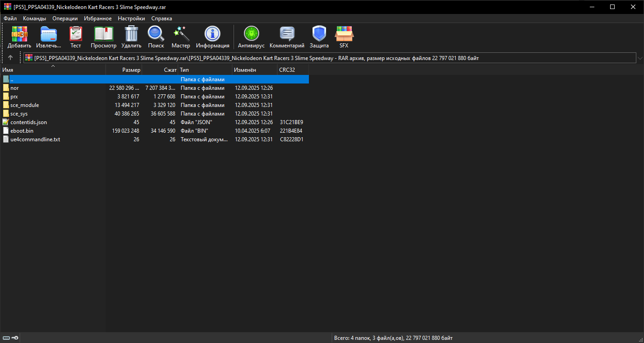This screenshot has height=343, width=644.
Task: Open the Просмотр (View) book icon
Action: [x=103, y=34]
